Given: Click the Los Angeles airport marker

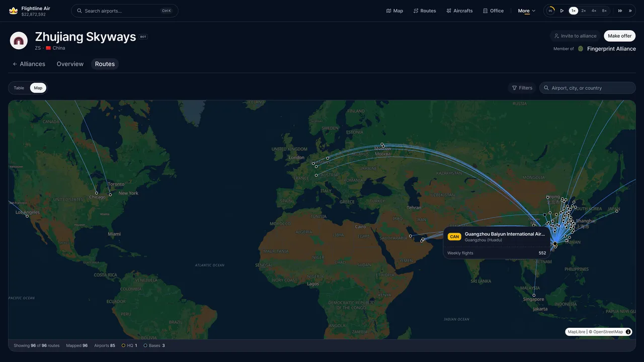Looking at the screenshot, I should (27, 216).
